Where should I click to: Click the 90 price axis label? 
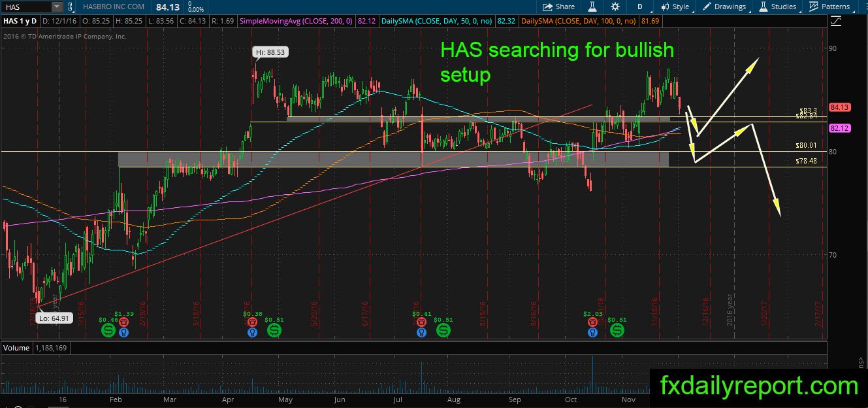pos(833,48)
